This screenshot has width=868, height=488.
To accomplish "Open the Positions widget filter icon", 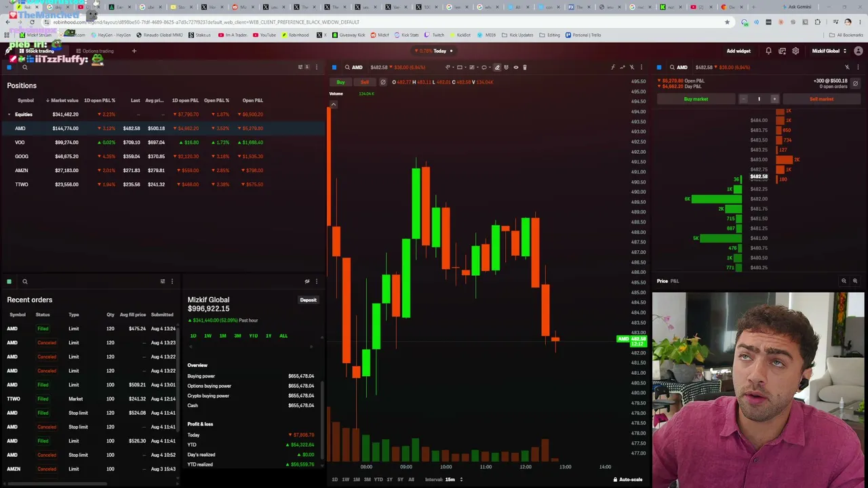I will [x=300, y=67].
